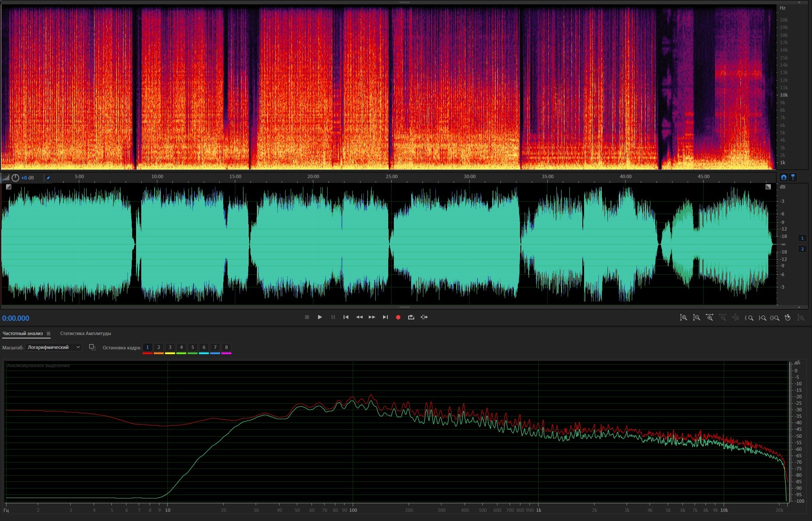Enable frame hold number 5

point(192,347)
